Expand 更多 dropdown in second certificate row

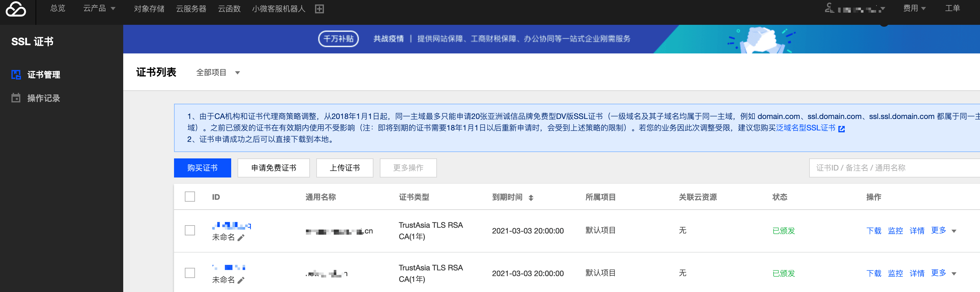pos(943,273)
